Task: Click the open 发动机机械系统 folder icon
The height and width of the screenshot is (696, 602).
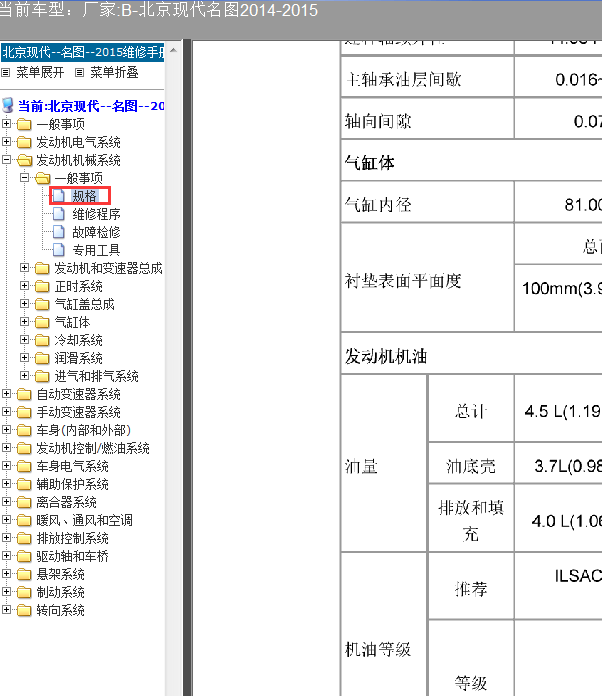Action: point(24,160)
